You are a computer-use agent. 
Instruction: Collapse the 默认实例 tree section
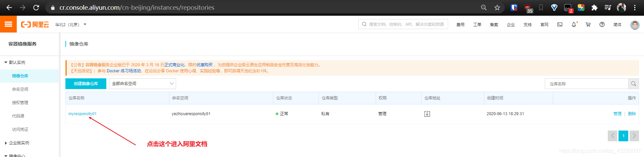click(x=15, y=62)
